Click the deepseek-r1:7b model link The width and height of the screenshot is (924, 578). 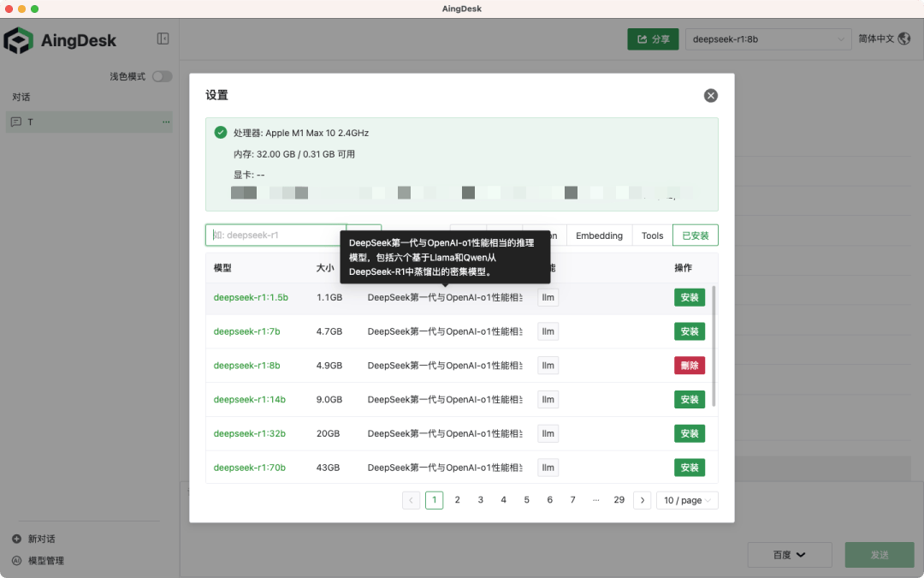coord(246,331)
